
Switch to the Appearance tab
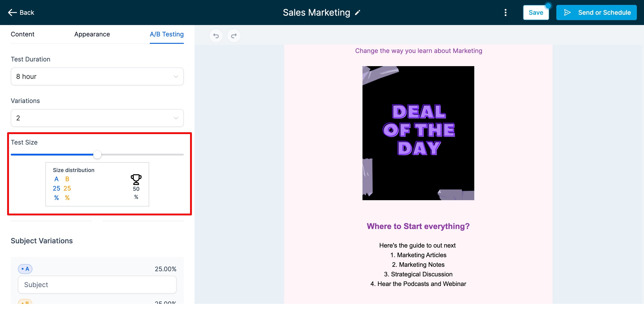click(x=92, y=34)
